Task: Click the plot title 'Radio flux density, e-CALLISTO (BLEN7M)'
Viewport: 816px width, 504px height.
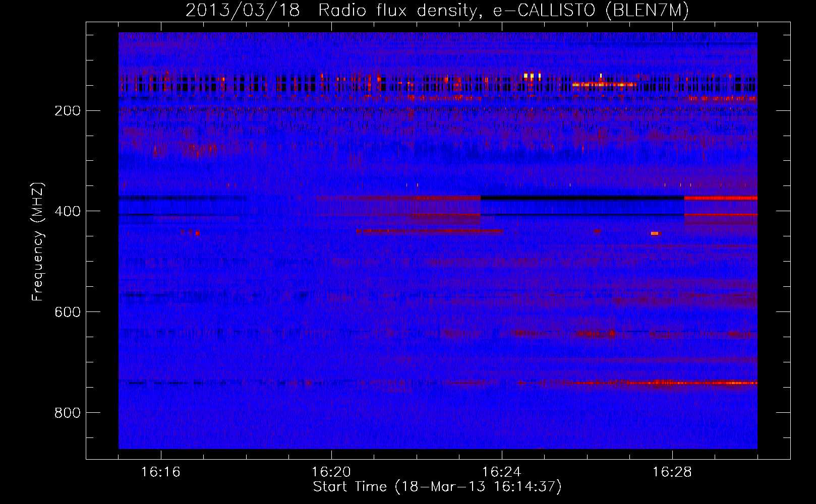Action: (504, 11)
